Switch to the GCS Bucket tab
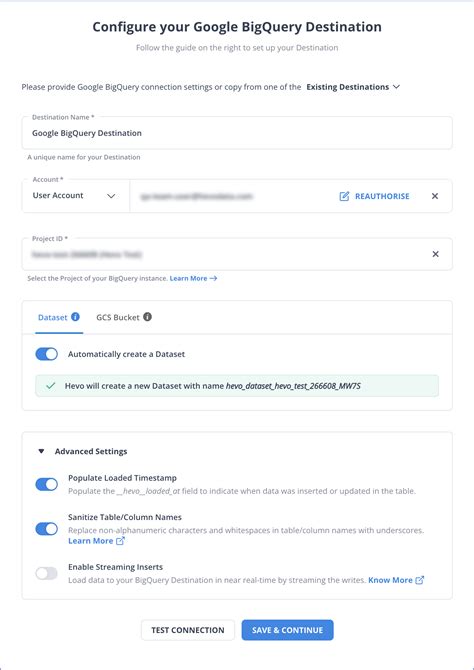 click(118, 317)
